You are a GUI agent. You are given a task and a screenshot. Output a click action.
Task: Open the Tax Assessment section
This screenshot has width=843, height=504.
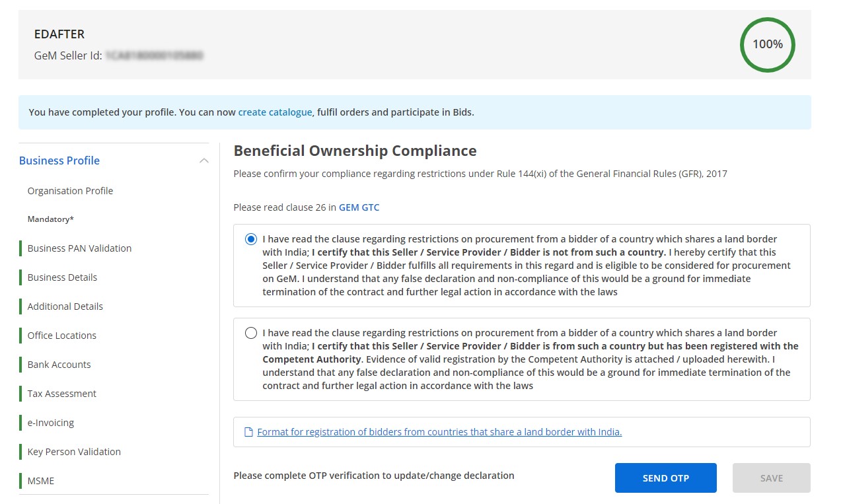click(x=61, y=394)
